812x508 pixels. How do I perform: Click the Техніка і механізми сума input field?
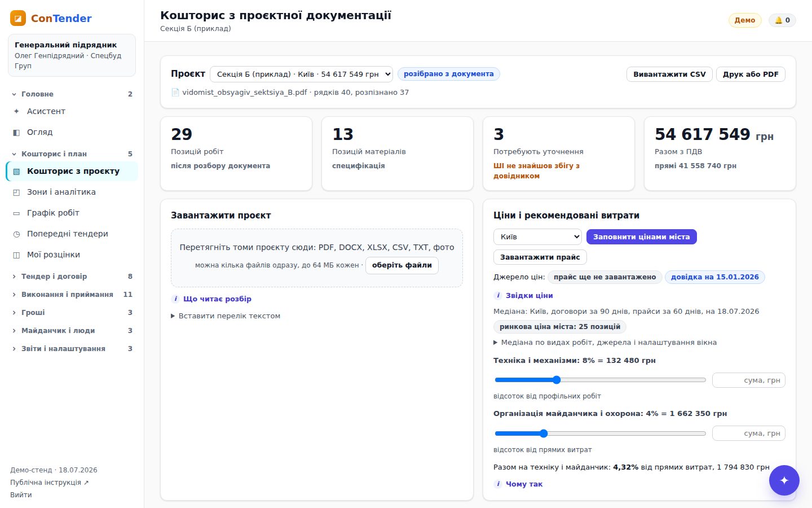[749, 380]
